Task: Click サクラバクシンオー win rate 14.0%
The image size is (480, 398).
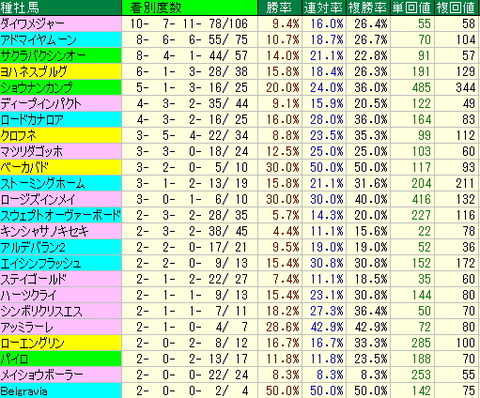Action: (283, 56)
